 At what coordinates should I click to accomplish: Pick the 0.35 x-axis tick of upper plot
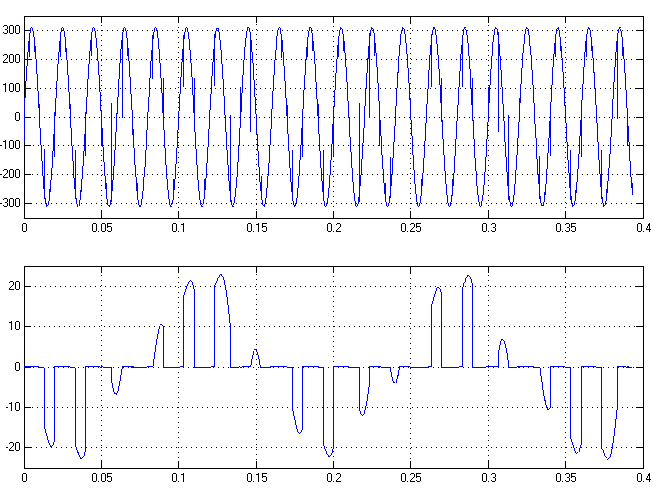point(566,228)
